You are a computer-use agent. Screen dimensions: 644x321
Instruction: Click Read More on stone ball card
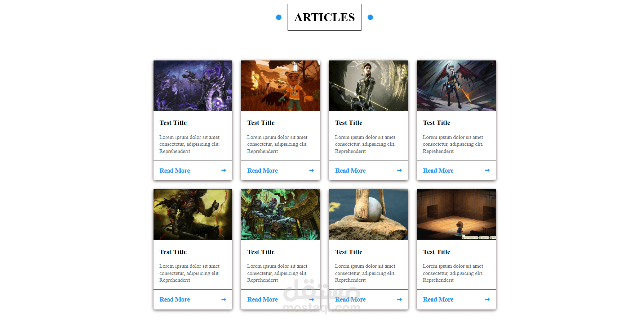[x=350, y=299]
